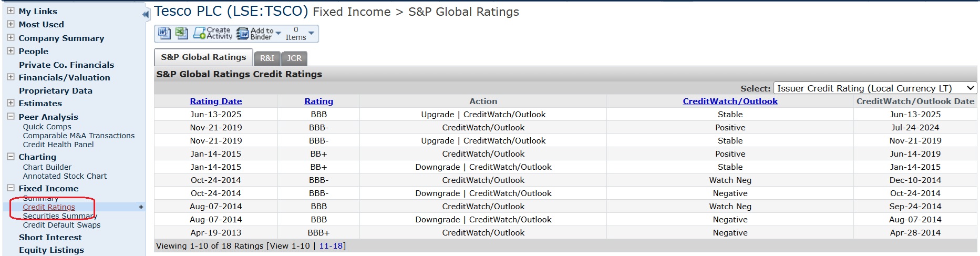Collapse the Peer Analysis section
Viewport: 980px width, 256px height.
tap(11, 117)
